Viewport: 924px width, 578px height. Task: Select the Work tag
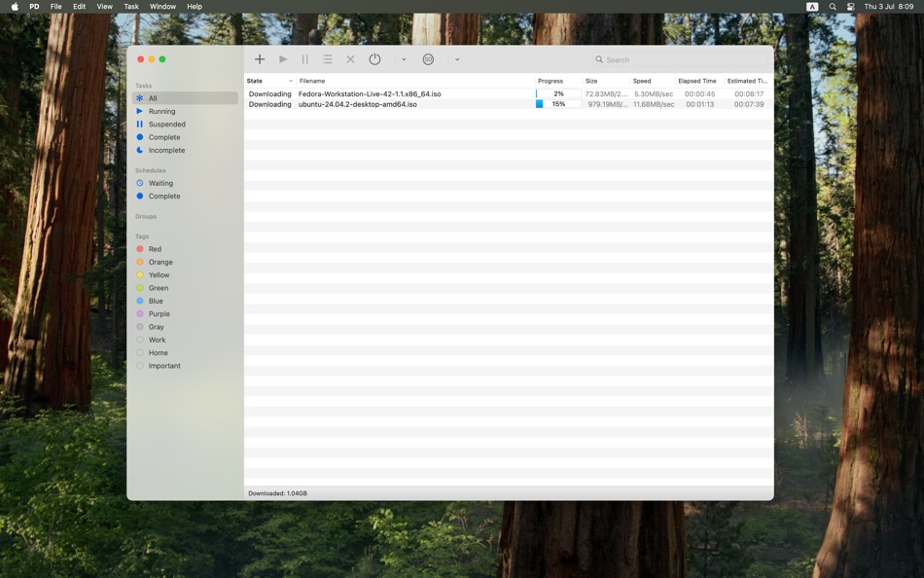pos(186,340)
